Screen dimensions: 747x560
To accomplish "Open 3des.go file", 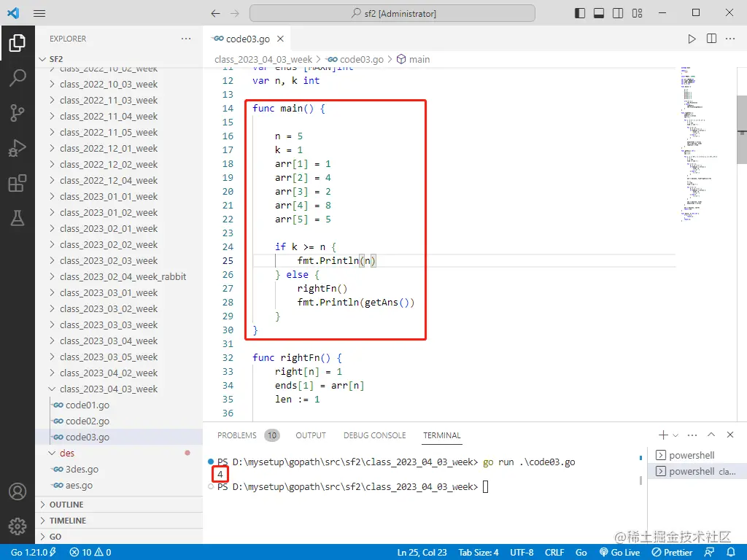I will (x=119, y=470).
